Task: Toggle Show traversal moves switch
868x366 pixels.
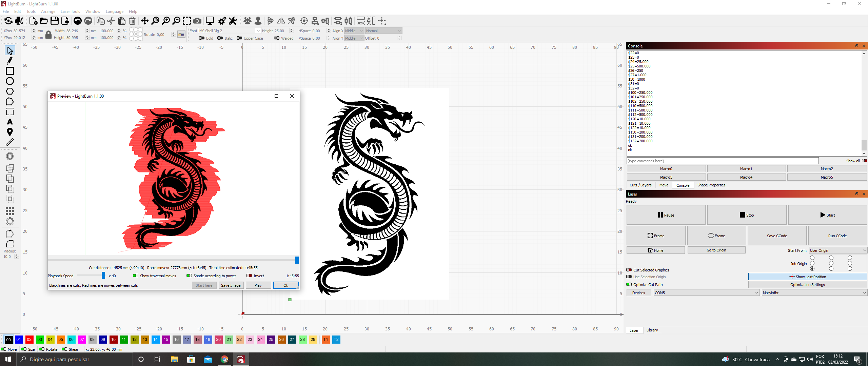Action: click(x=136, y=276)
